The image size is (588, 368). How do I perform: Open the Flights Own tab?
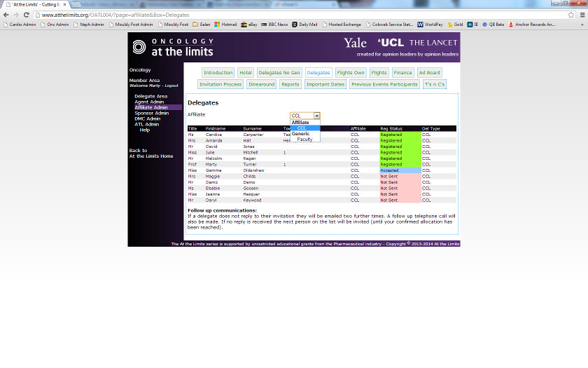(x=351, y=72)
